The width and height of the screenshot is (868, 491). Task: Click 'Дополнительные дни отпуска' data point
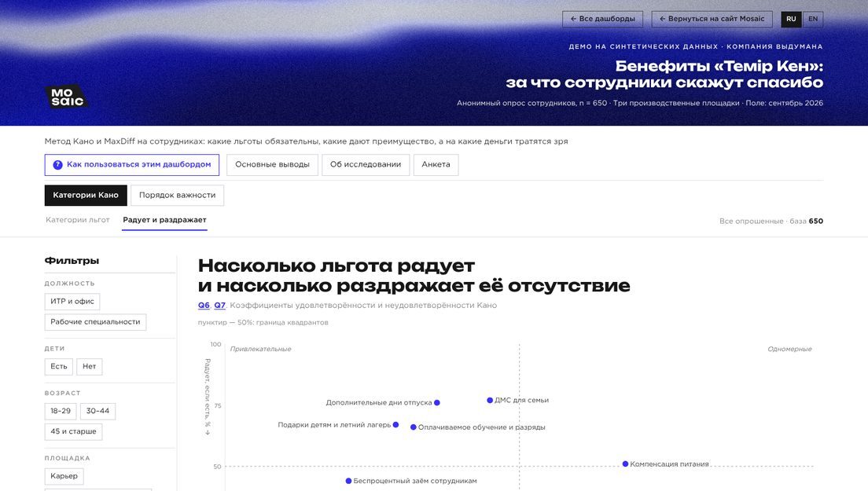pyautogui.click(x=437, y=403)
